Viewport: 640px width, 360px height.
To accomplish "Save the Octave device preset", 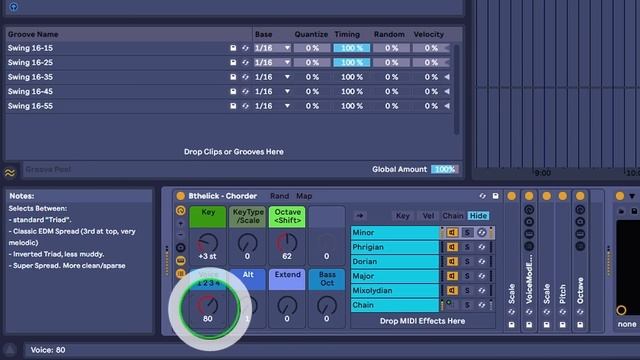I will [x=580, y=325].
